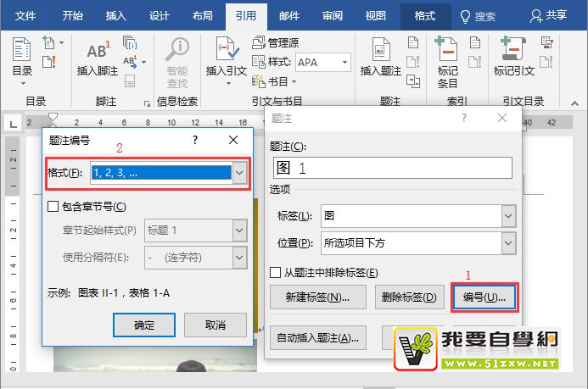Switch to the 视图 tab

375,16
